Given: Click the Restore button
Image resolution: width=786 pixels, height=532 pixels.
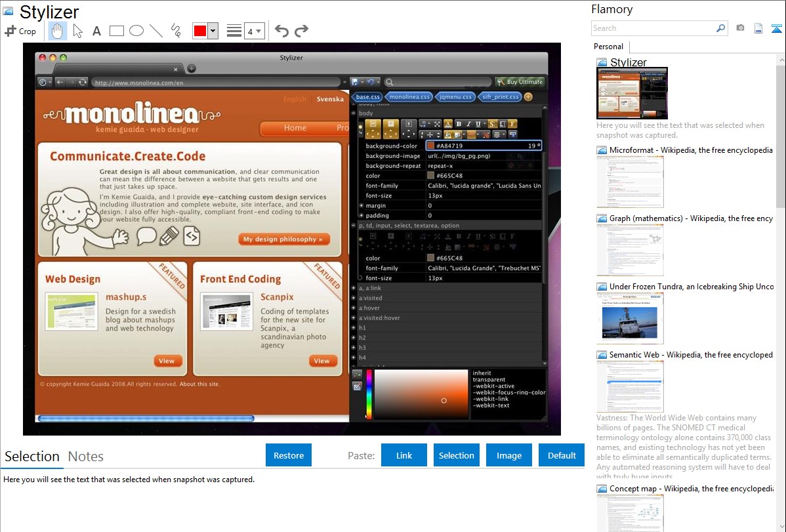Looking at the screenshot, I should tap(289, 455).
